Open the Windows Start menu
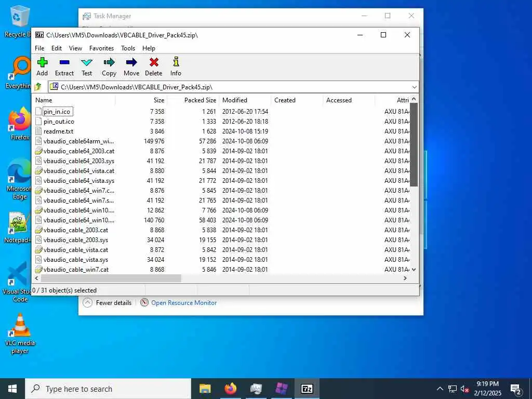532x399 pixels. [12, 389]
